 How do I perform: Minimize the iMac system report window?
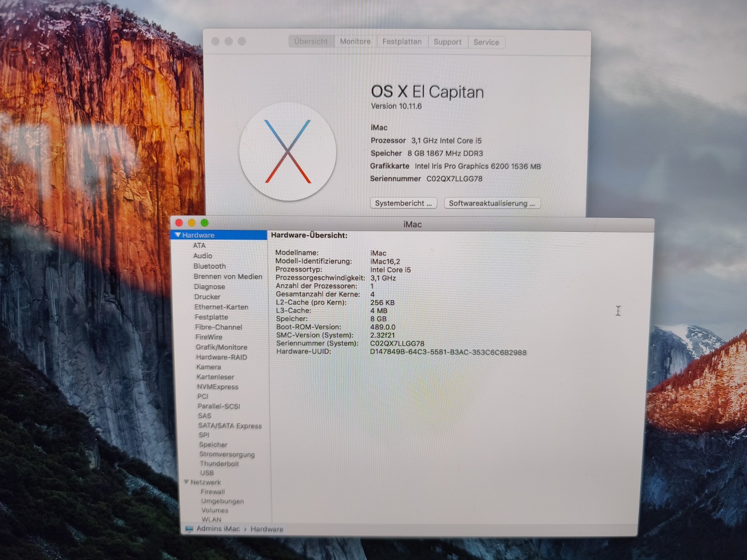[x=192, y=223]
